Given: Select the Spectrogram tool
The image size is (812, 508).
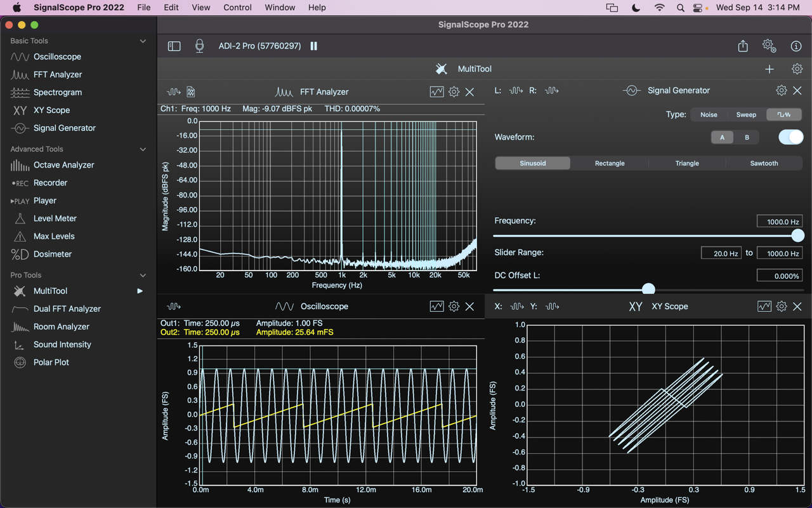Looking at the screenshot, I should pyautogui.click(x=57, y=92).
